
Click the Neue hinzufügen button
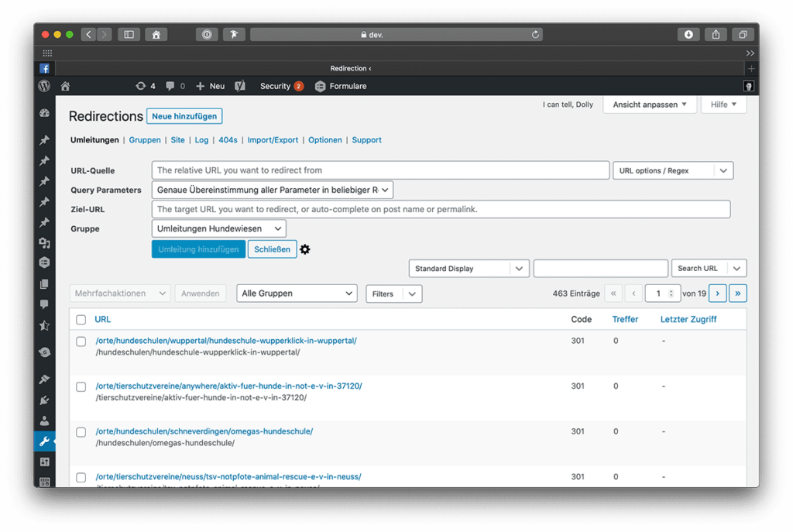point(184,115)
